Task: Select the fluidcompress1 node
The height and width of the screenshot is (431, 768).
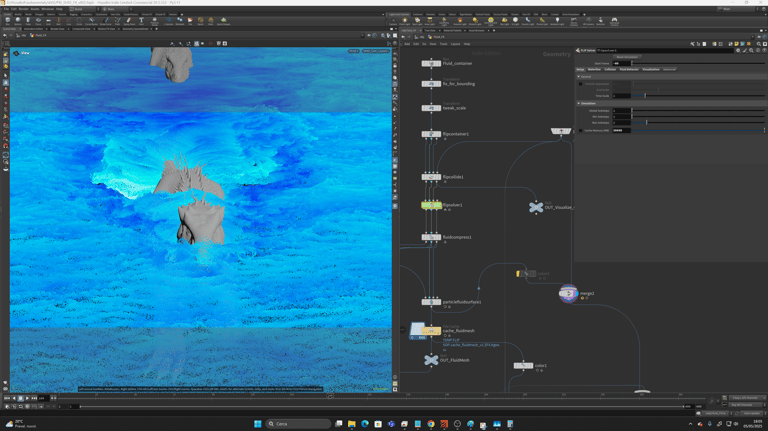Action: pyautogui.click(x=431, y=237)
